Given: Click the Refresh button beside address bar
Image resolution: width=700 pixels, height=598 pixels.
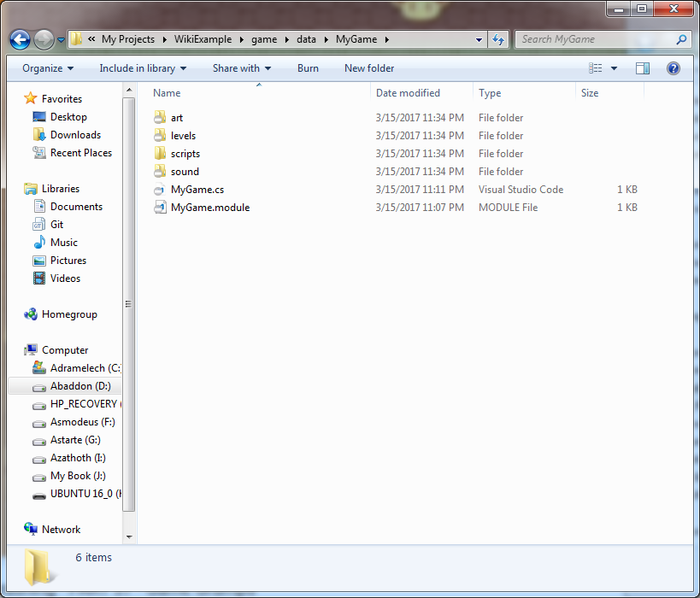Looking at the screenshot, I should point(499,39).
